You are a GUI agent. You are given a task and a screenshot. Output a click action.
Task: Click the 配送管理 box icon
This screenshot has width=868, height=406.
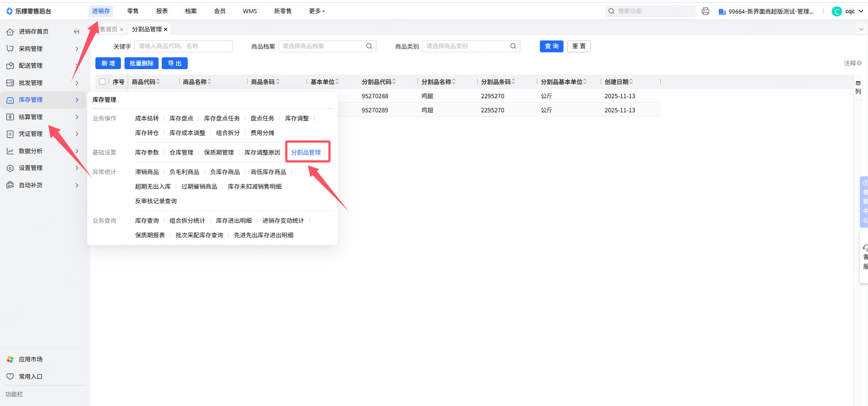(x=10, y=66)
